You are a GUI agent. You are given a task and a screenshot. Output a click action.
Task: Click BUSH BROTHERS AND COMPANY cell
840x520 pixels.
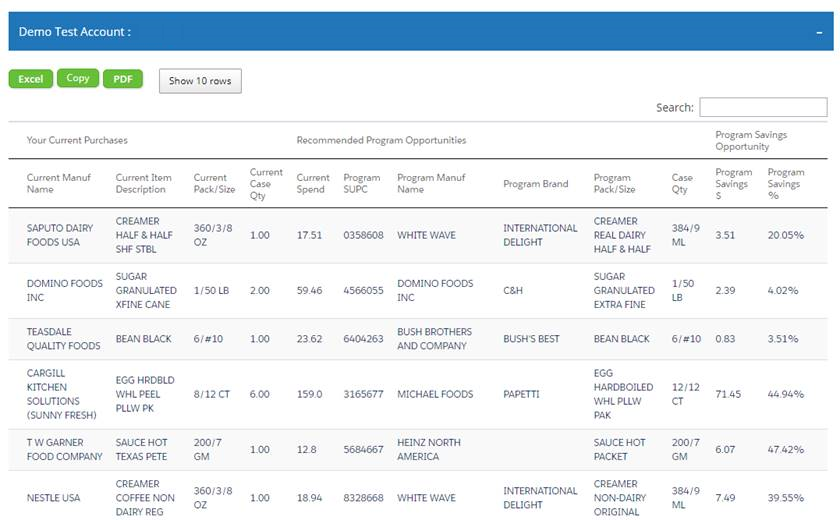[x=434, y=338]
